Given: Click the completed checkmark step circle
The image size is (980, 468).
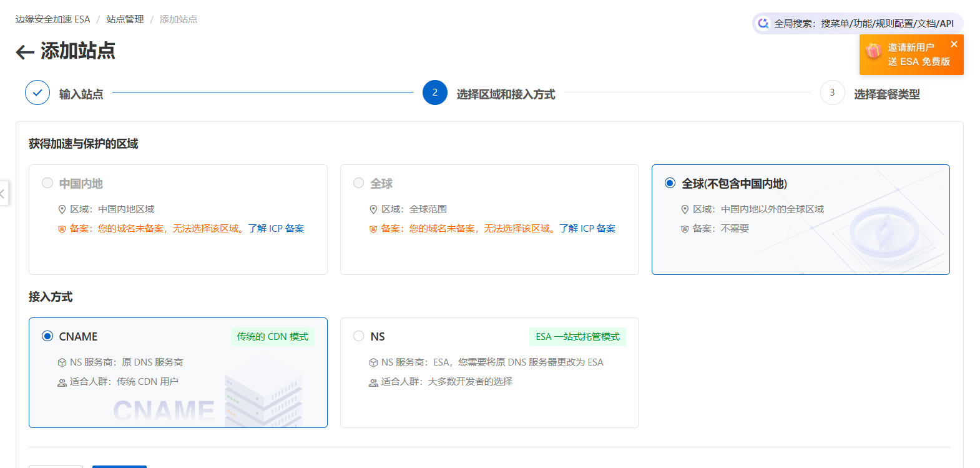Looking at the screenshot, I should 37,92.
